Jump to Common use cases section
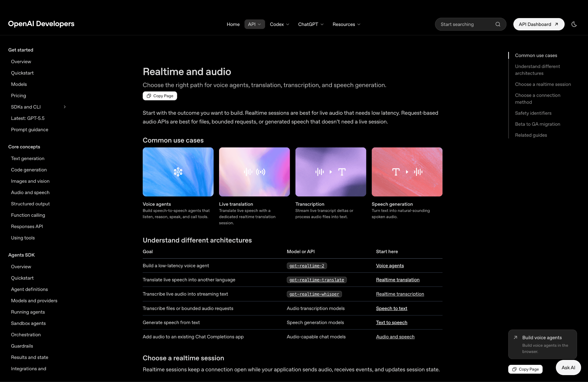This screenshot has width=588, height=382. 536,56
